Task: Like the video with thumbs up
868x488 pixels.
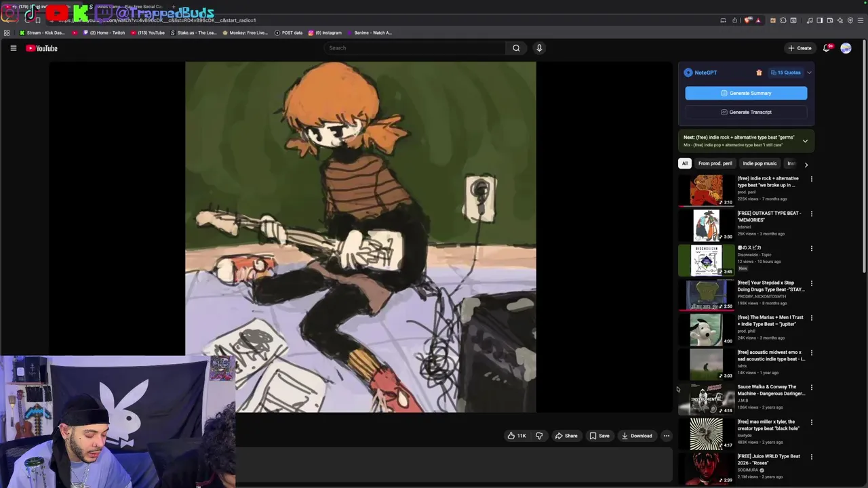Action: coord(517,436)
